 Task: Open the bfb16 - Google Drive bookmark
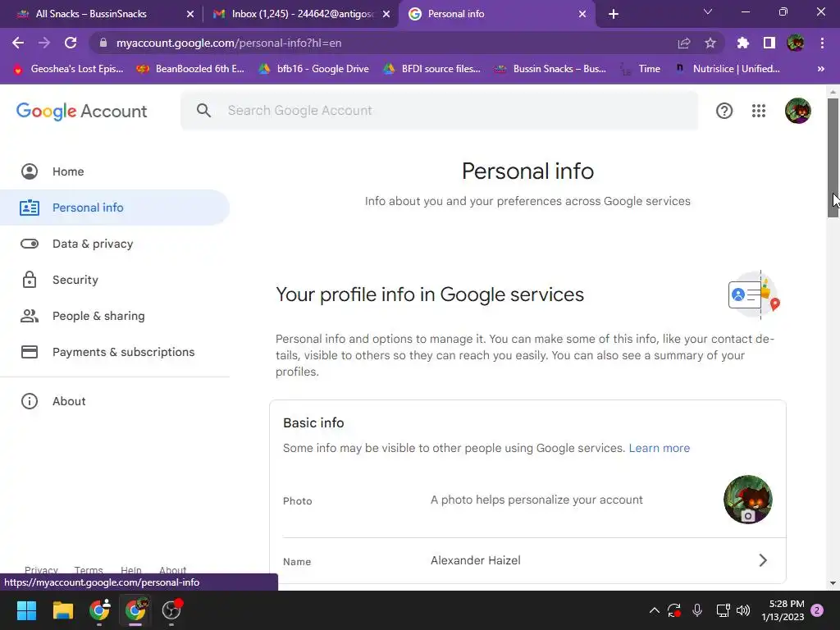click(314, 69)
